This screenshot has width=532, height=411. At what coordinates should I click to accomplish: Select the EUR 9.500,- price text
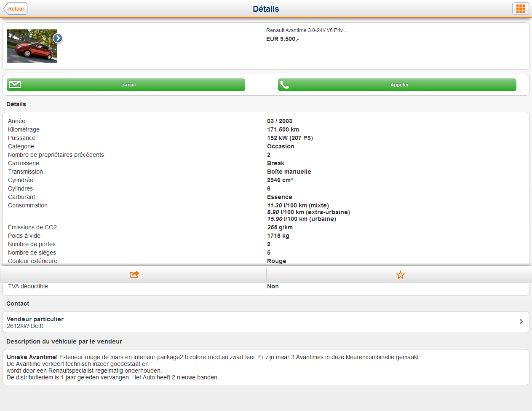[283, 39]
